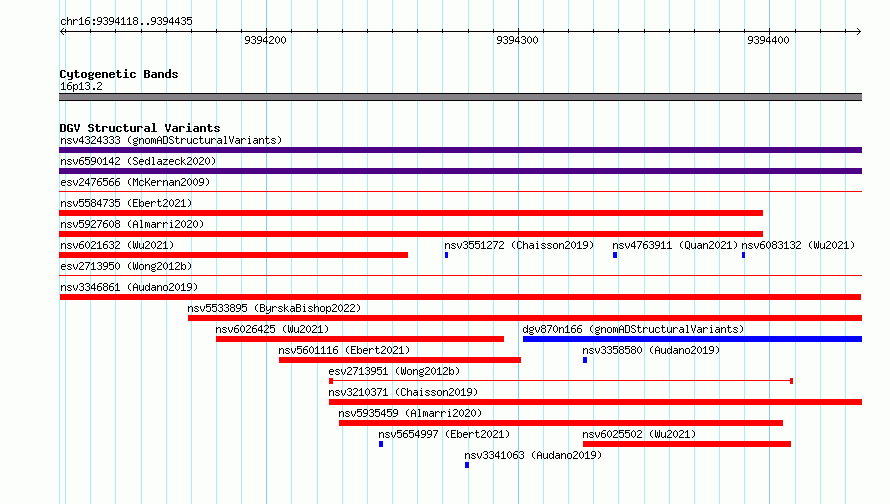890x504 pixels.
Task: Click the red nsv5935459 variant bar
Action: pos(561,423)
